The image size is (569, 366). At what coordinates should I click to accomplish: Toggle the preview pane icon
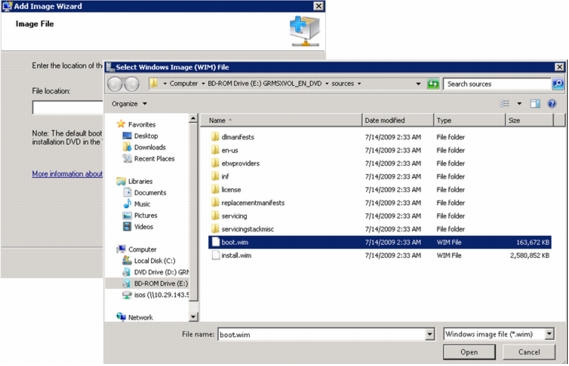[x=535, y=104]
